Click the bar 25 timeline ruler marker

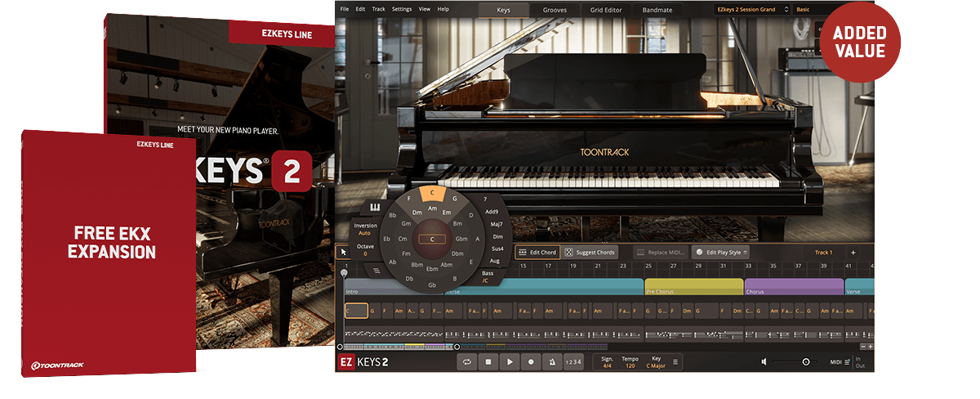click(648, 267)
